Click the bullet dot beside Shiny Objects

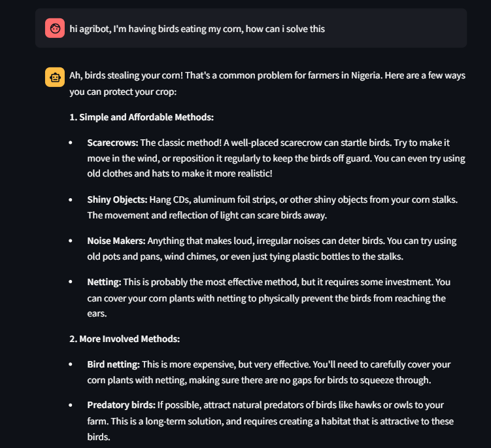71,199
